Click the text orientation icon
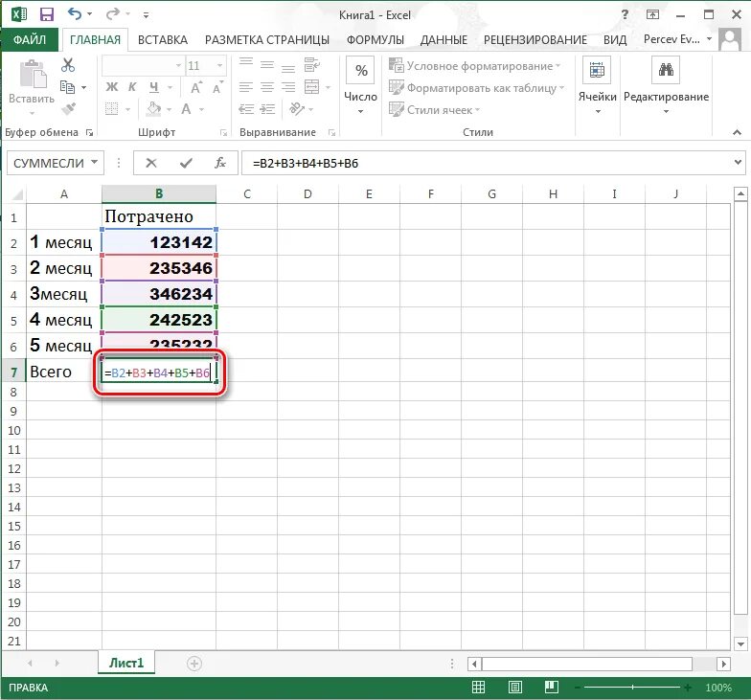This screenshot has height=700, width=751. pyautogui.click(x=297, y=109)
